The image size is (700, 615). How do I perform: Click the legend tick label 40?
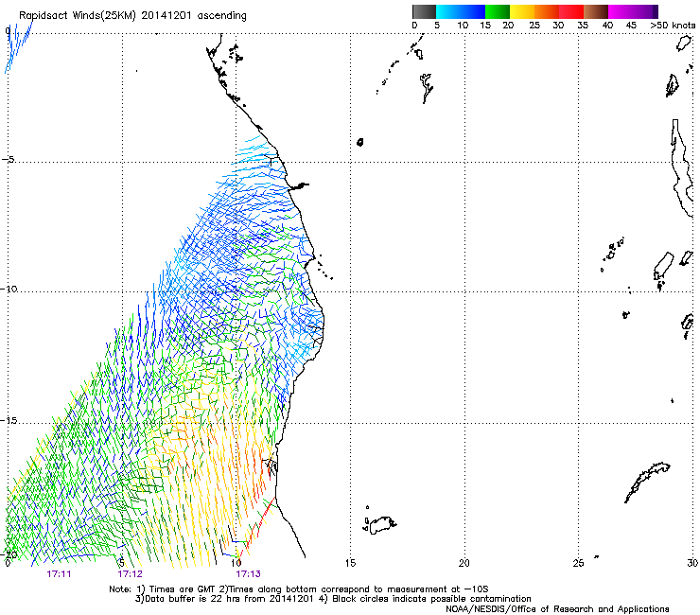607,26
